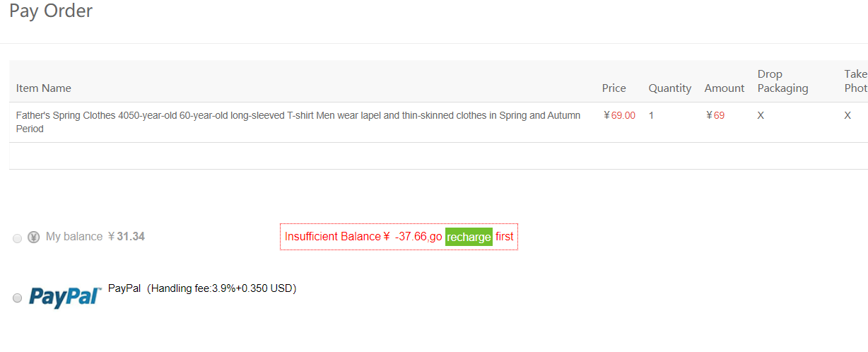The height and width of the screenshot is (352, 868).
Task: Click the Price column header
Action: (x=614, y=88)
